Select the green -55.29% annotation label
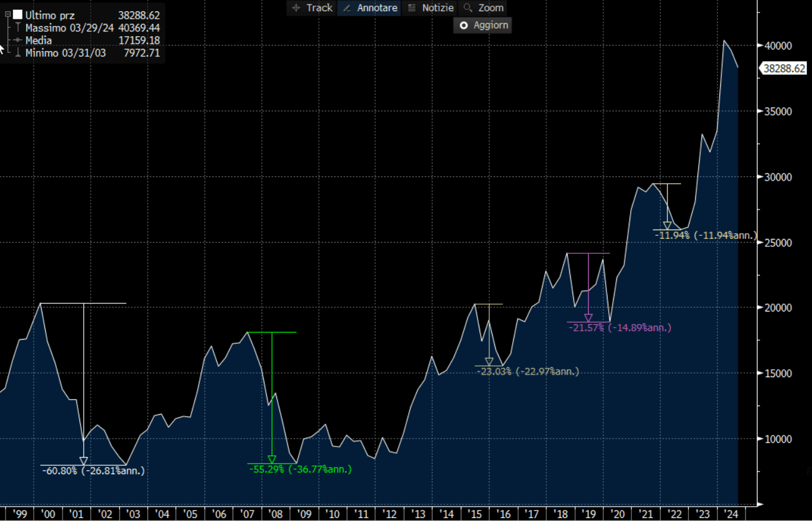Screen dimensions: 812x521 pos(300,469)
